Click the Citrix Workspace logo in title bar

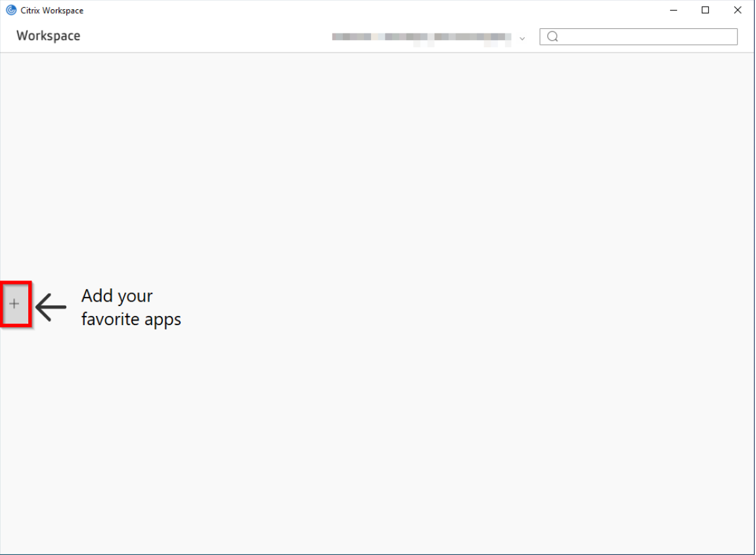pos(11,11)
